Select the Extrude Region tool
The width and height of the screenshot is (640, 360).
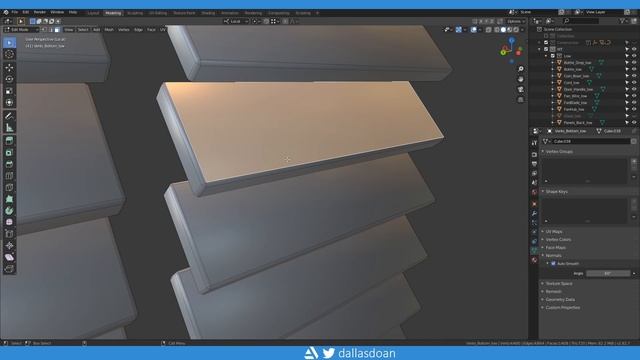click(9, 141)
